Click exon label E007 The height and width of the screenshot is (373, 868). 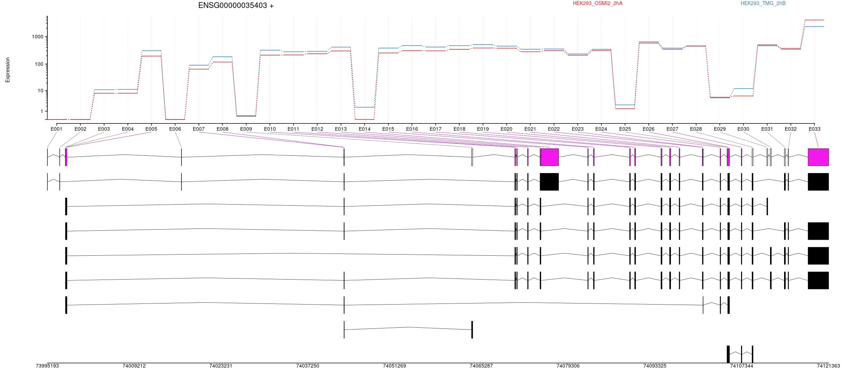tap(199, 129)
